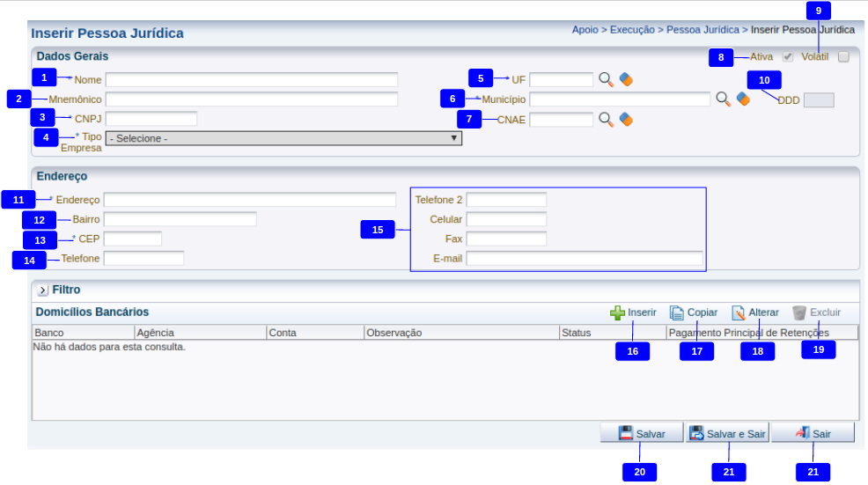Click the eraser clear icon beside UF
This screenshot has height=485, width=868.
point(626,79)
